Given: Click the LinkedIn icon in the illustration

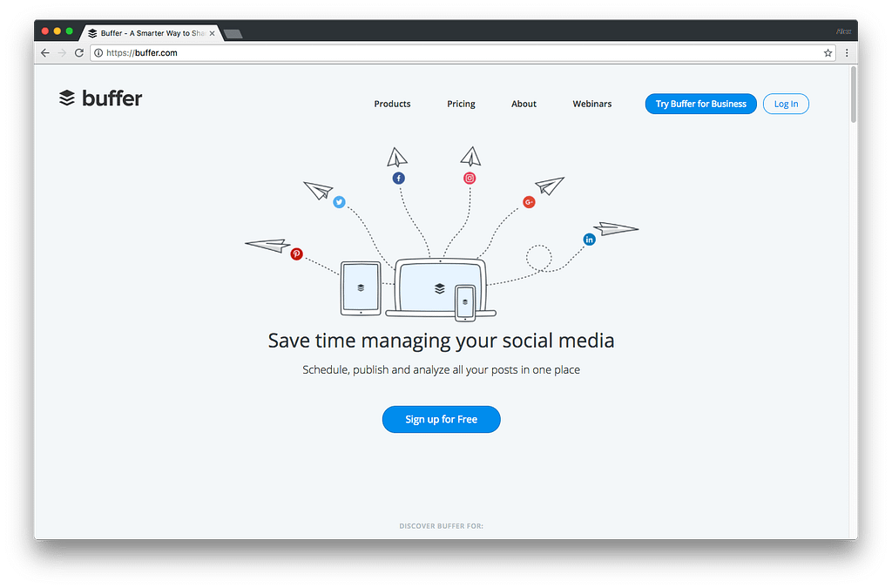Looking at the screenshot, I should click(590, 240).
